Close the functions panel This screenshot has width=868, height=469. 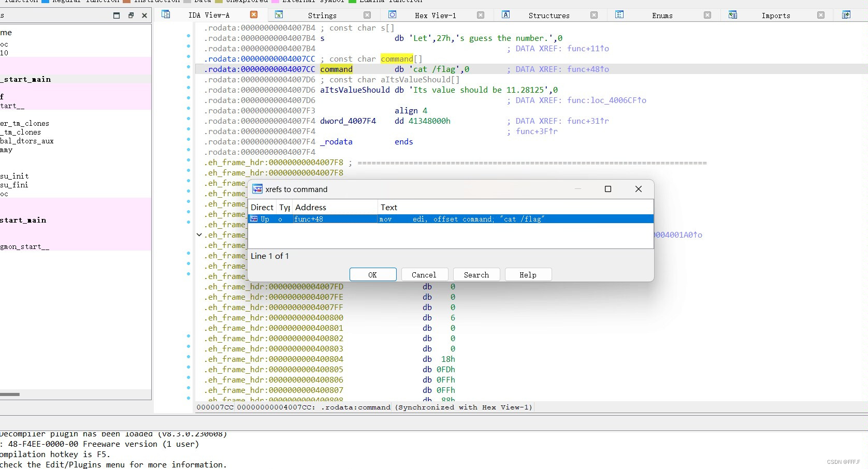(x=144, y=16)
